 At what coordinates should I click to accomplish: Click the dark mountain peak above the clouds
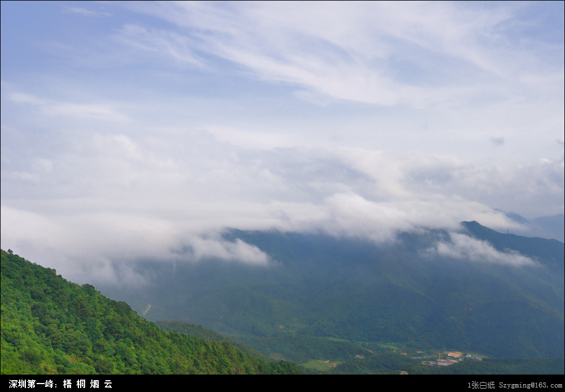473,226
